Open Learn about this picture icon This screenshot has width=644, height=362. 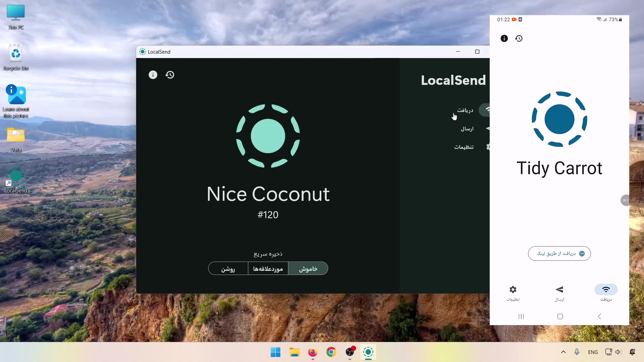pos(16,101)
